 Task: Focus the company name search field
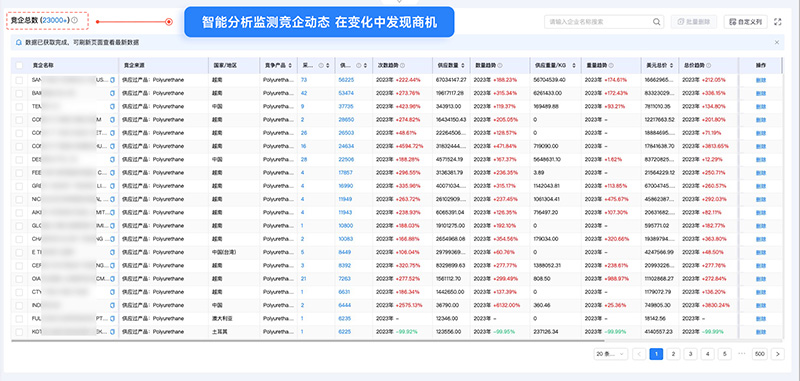598,22
